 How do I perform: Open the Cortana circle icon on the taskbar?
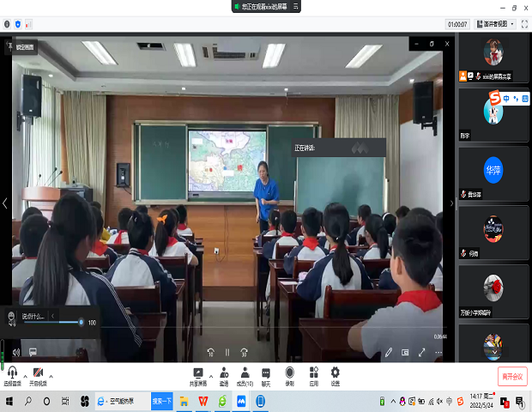47,402
